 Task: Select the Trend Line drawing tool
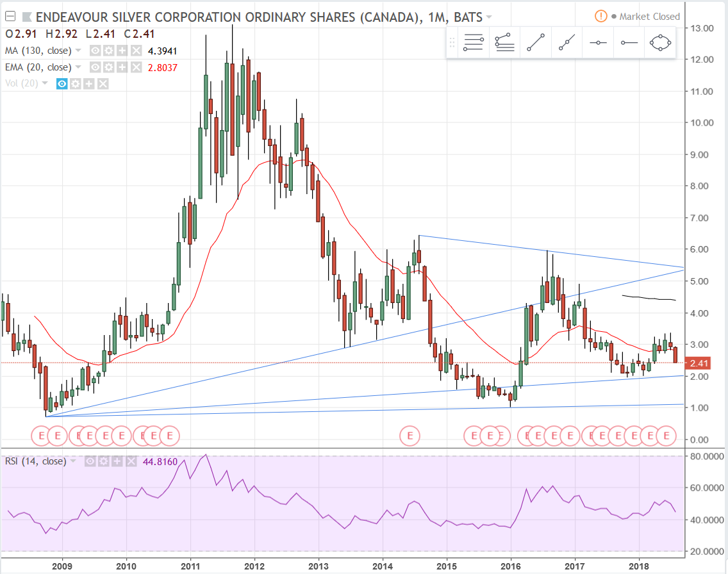click(536, 43)
